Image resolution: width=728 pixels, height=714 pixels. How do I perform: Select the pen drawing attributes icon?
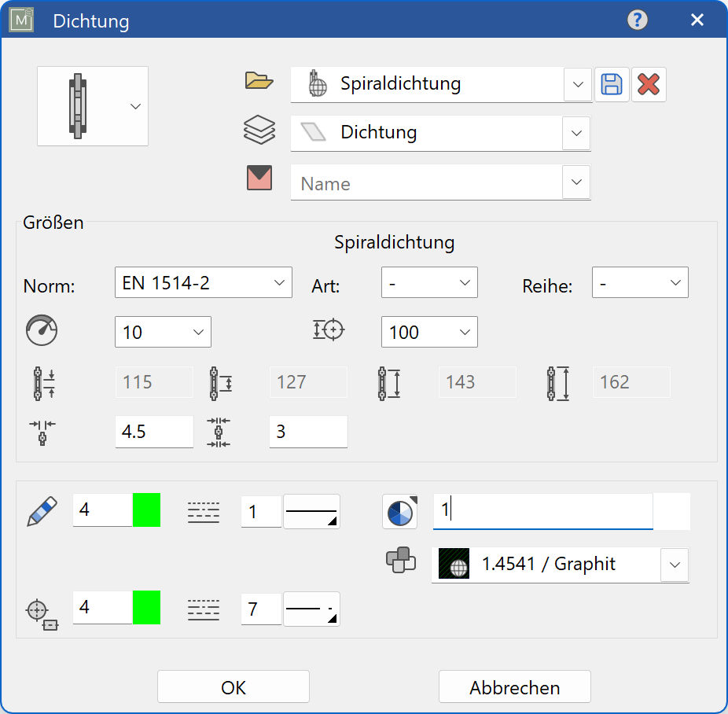point(41,510)
